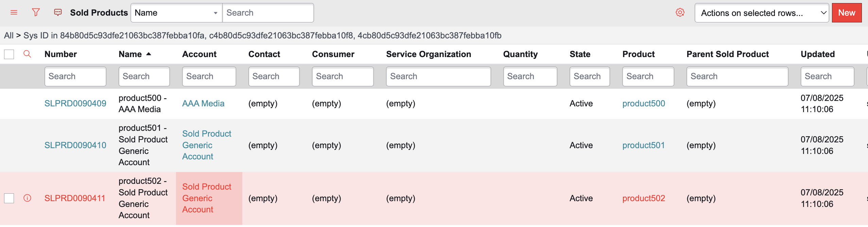The height and width of the screenshot is (227, 868).
Task: Focus the Service Organization column search
Action: click(x=438, y=76)
